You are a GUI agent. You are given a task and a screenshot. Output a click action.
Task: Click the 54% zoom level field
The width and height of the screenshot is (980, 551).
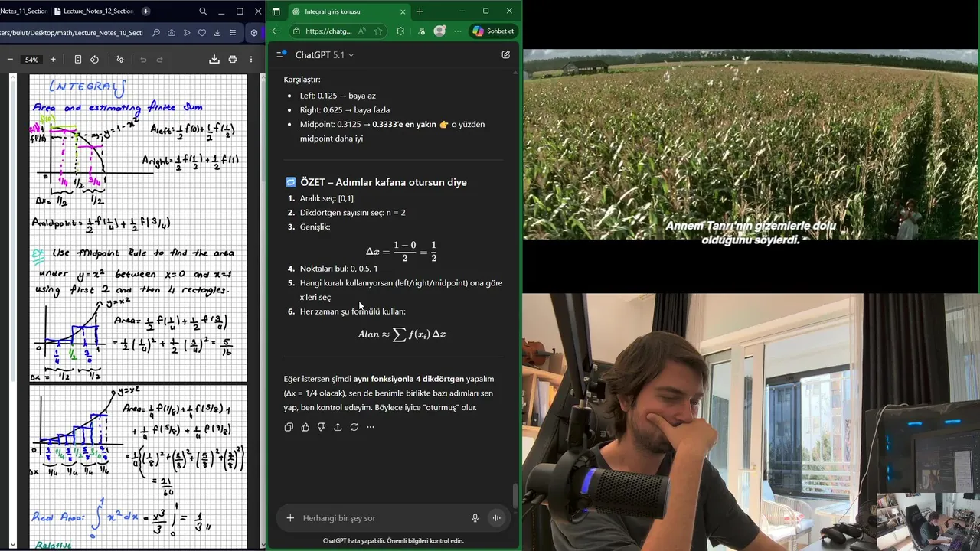coord(31,60)
